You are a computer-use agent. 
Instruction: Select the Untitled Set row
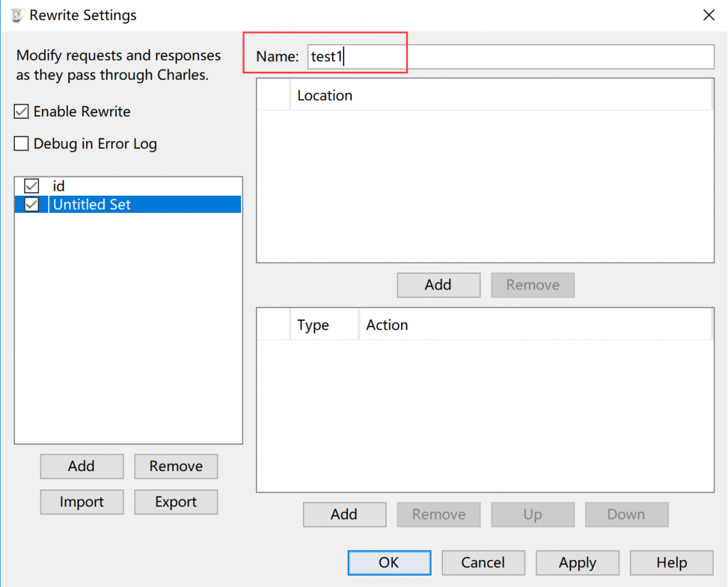click(x=128, y=204)
